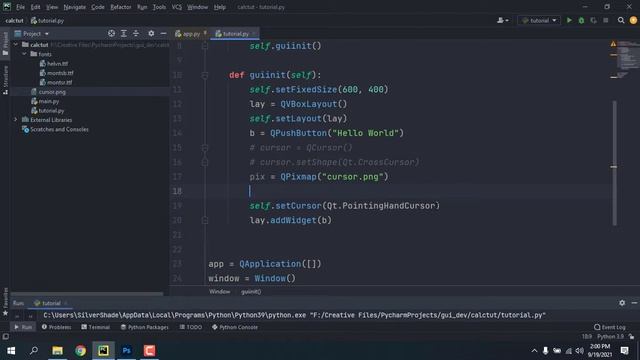Image resolution: width=640 pixels, height=360 pixels.
Task: Click Python 3.9 interpreter in status bar
Action: (x=610, y=336)
